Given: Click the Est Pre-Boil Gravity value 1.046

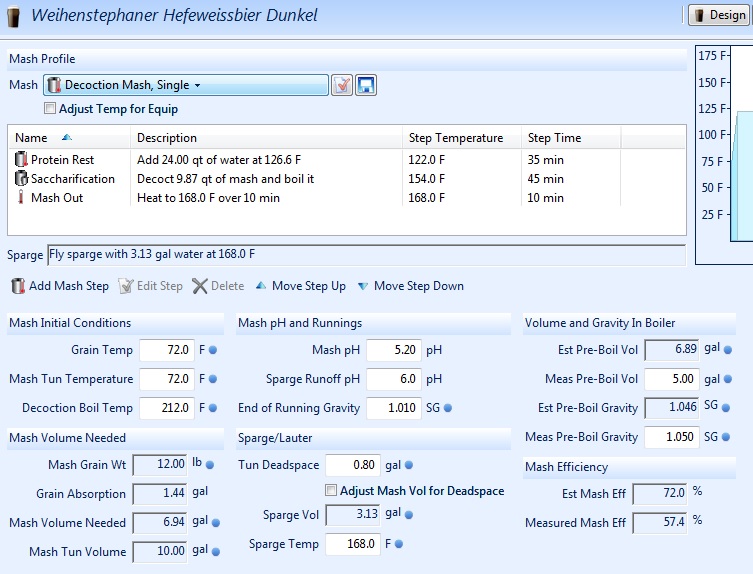Looking at the screenshot, I should (x=672, y=408).
